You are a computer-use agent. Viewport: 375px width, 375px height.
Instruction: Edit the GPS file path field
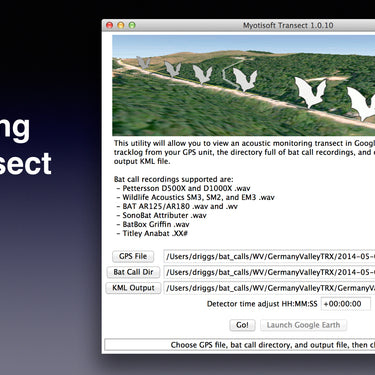coord(269,256)
